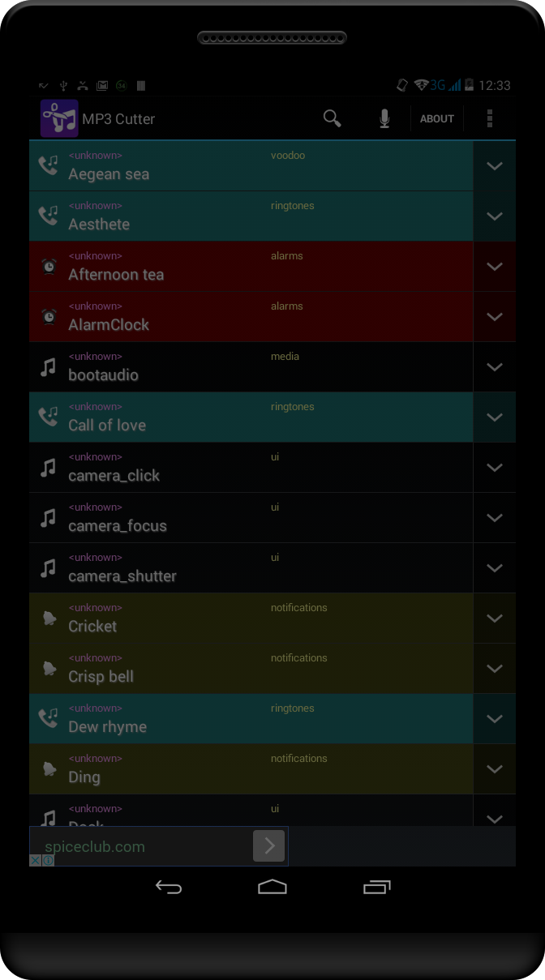545x980 pixels.
Task: Tap the MP3 Cutter app logo
Action: (59, 119)
